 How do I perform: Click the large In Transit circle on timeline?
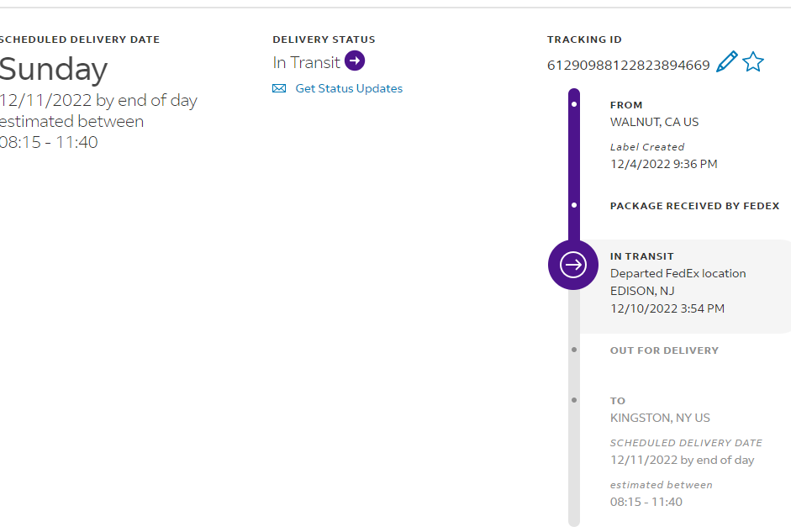pyautogui.click(x=573, y=265)
